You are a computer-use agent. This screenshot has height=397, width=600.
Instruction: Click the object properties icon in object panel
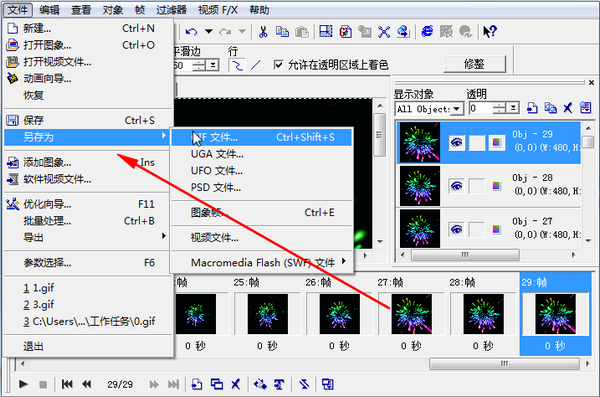(585, 108)
